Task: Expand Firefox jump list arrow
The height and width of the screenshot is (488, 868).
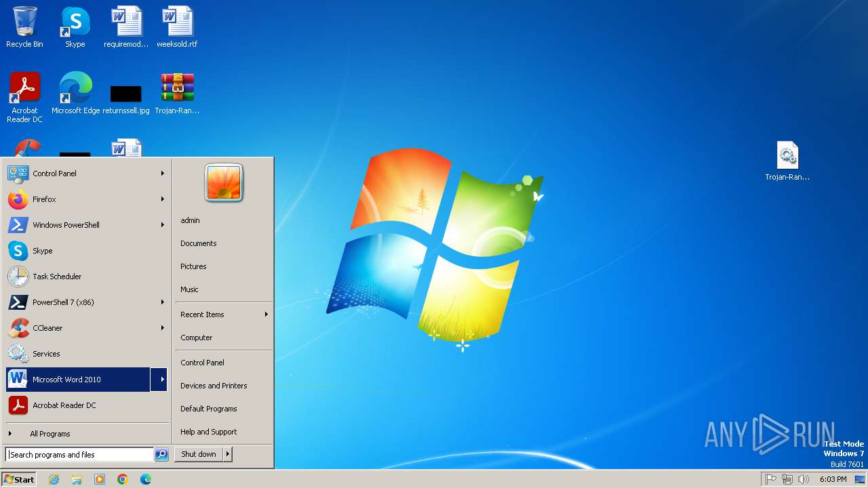Action: (162, 199)
